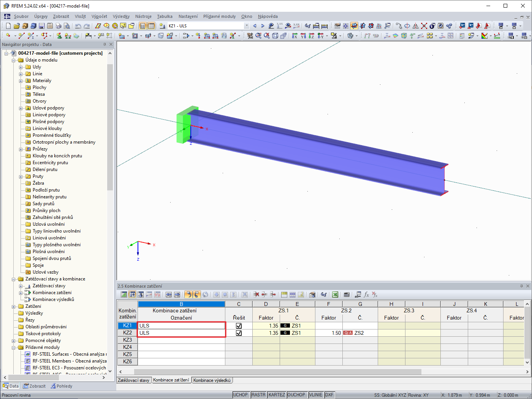Expand the Průřezy tree node
The image size is (532, 399).
pyautogui.click(x=21, y=149)
